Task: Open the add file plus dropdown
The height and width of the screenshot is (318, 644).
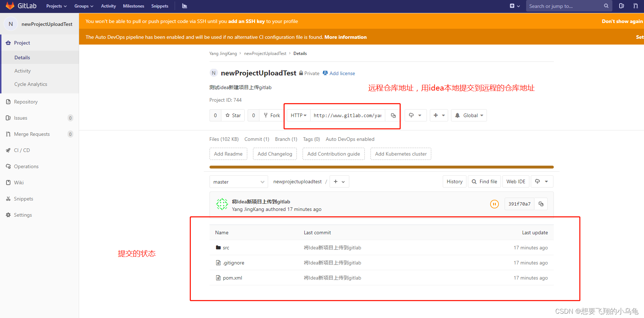Action: 339,181
